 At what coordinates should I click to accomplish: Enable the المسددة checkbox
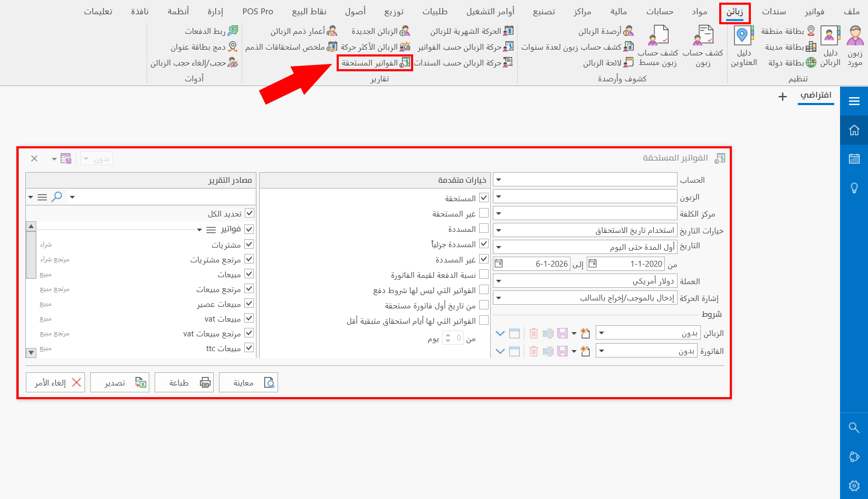click(x=484, y=228)
